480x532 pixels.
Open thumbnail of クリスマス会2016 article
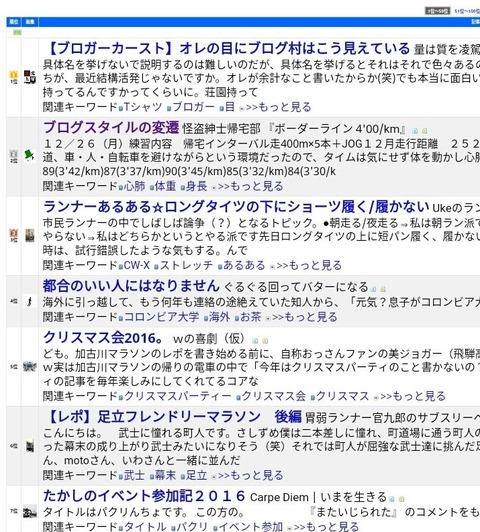point(30,366)
